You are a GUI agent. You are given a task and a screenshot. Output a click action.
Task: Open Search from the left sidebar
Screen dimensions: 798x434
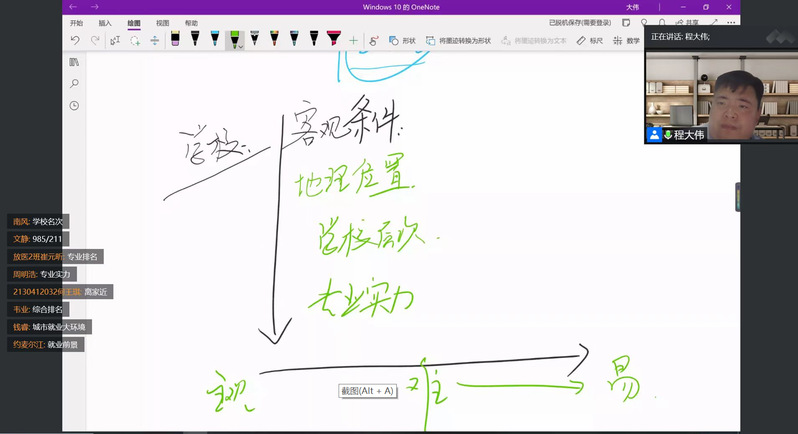(x=74, y=84)
